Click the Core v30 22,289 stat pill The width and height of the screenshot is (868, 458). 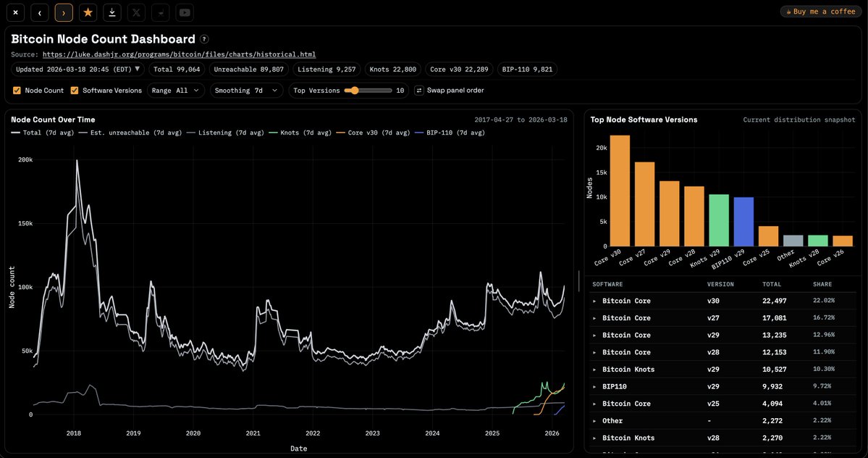click(x=459, y=70)
